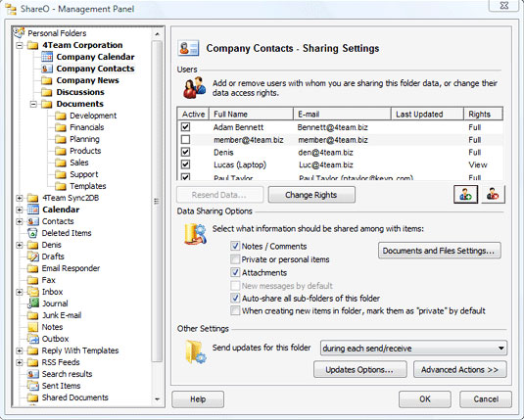The width and height of the screenshot is (524, 420).
Task: Click the Company News folder icon
Action: 47,80
